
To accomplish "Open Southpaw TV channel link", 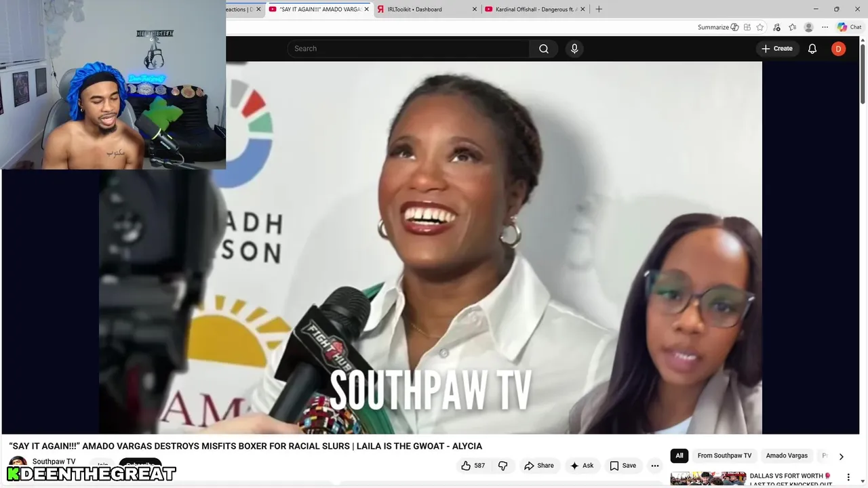I will pyautogui.click(x=54, y=462).
